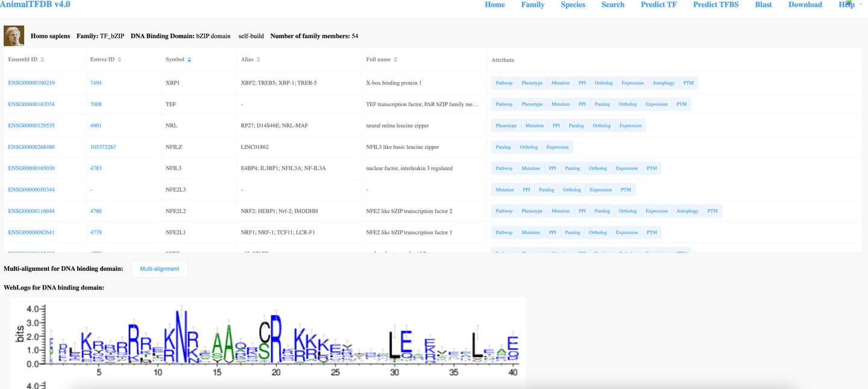Open the Family menu item
Viewport: 868px width, 389px height.
point(533,5)
